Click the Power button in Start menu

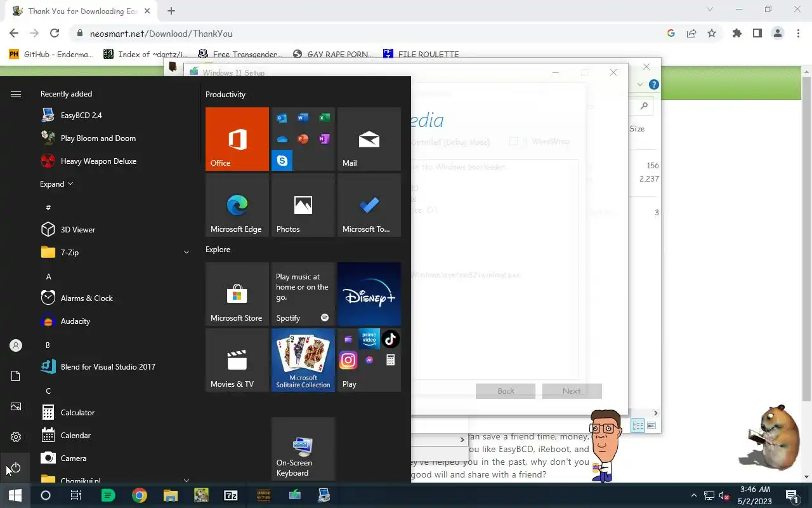coord(16,468)
